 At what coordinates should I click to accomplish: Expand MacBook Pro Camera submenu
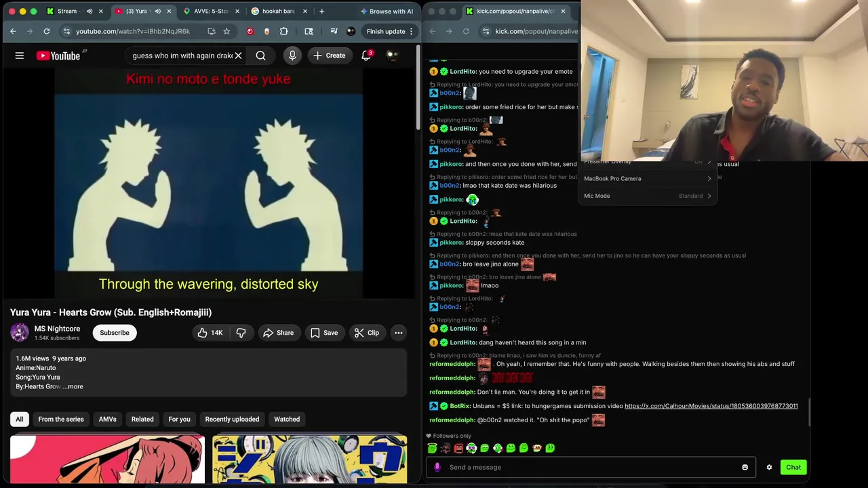pyautogui.click(x=648, y=179)
